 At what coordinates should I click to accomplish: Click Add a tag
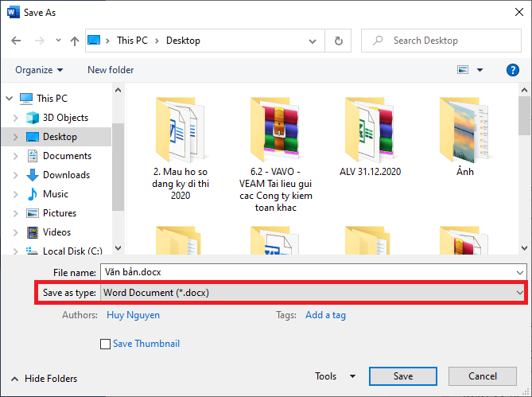tap(325, 315)
